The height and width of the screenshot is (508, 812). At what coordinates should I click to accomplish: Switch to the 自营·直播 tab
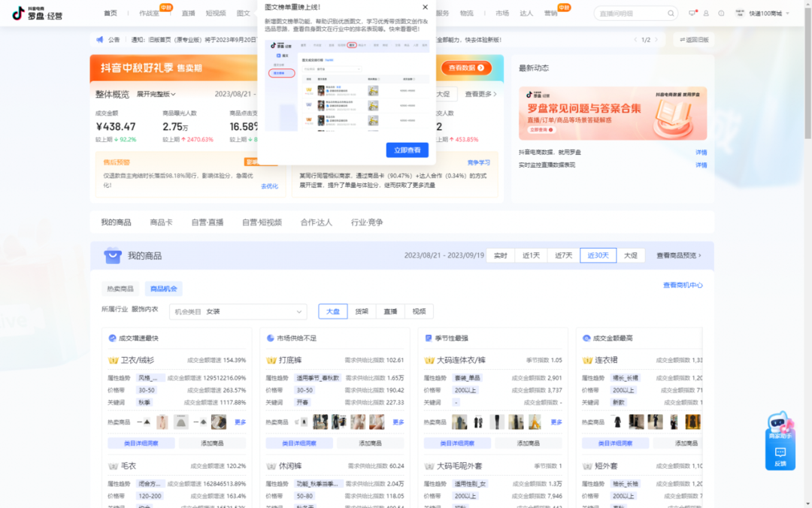(208, 222)
